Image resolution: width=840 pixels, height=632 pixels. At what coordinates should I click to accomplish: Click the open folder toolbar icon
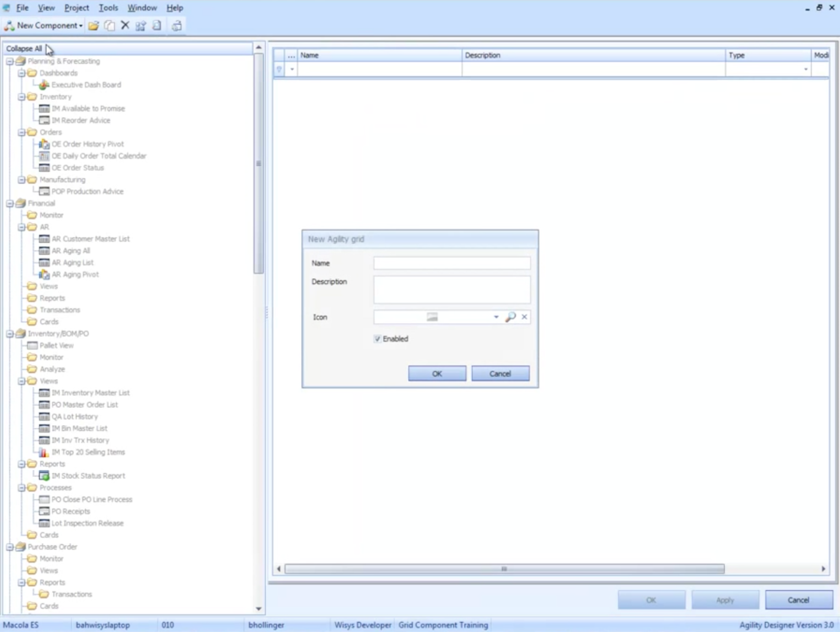[93, 26]
